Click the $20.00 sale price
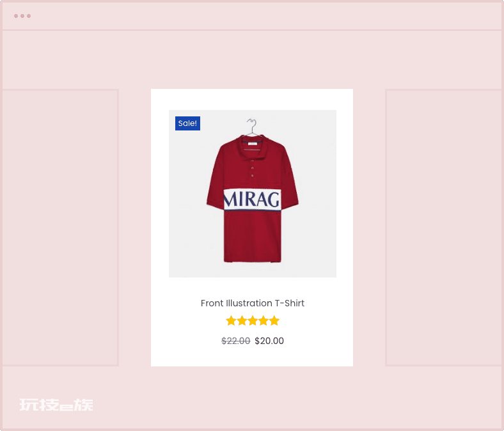The image size is (504, 431). coord(269,341)
